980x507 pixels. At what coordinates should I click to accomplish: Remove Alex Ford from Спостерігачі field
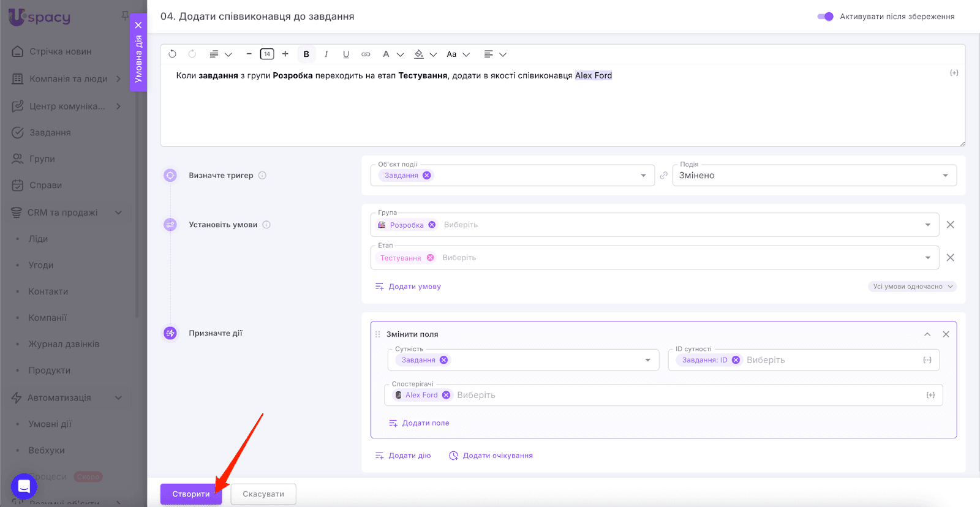coord(446,395)
